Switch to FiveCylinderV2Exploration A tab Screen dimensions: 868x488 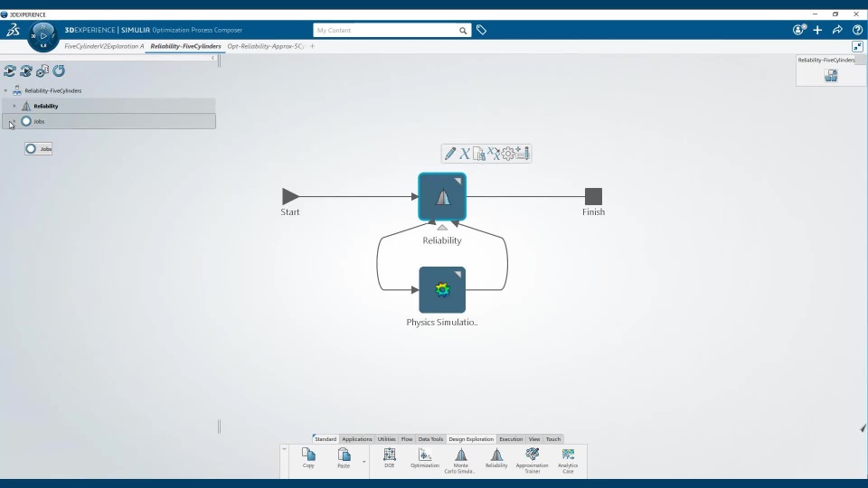104,46
